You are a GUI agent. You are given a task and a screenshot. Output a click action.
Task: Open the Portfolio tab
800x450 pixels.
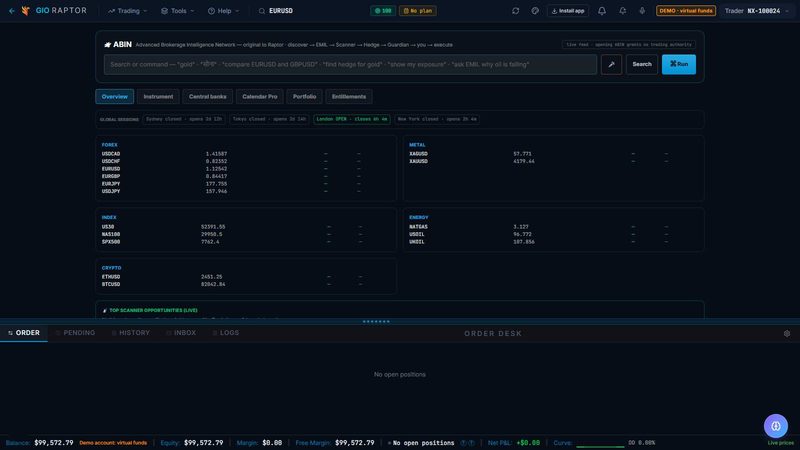(304, 96)
